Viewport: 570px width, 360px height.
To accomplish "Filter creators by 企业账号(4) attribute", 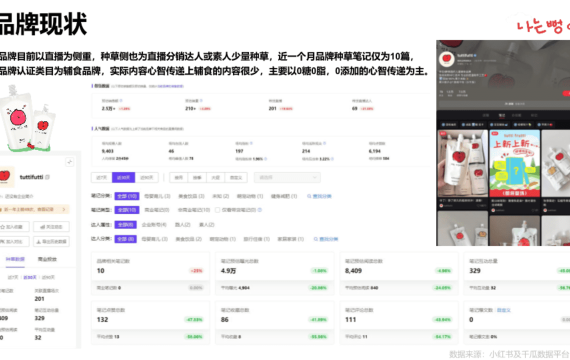I will click(154, 225).
